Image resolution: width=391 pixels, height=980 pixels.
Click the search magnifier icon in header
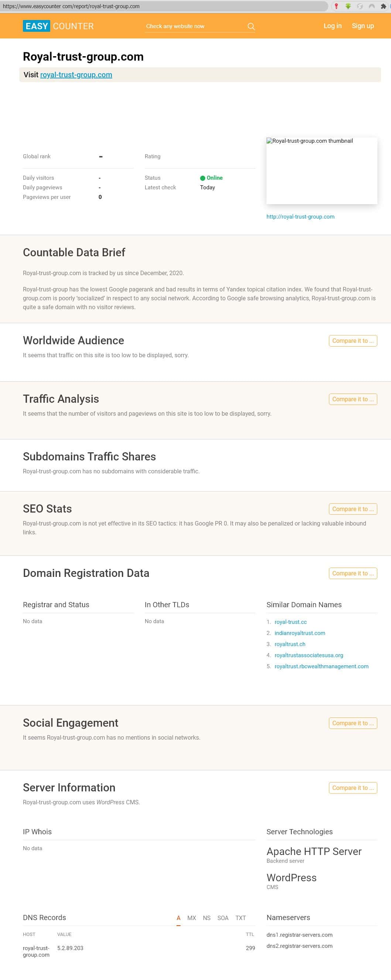coord(251,26)
